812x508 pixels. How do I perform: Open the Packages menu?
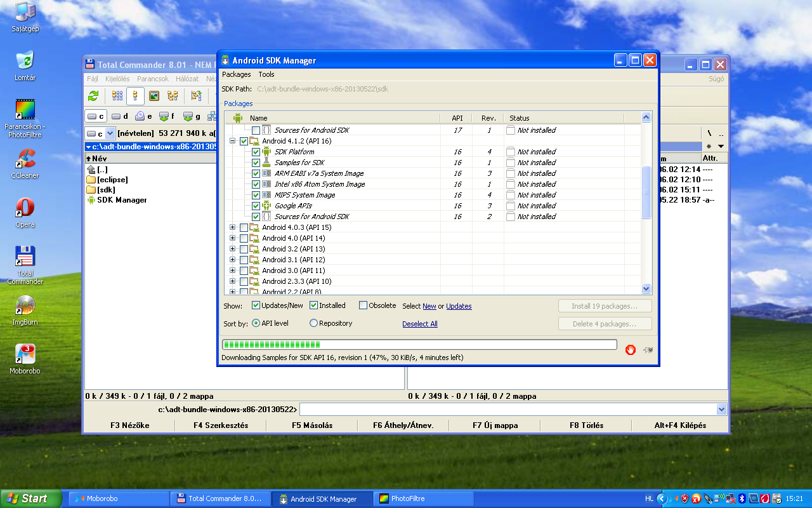point(236,74)
